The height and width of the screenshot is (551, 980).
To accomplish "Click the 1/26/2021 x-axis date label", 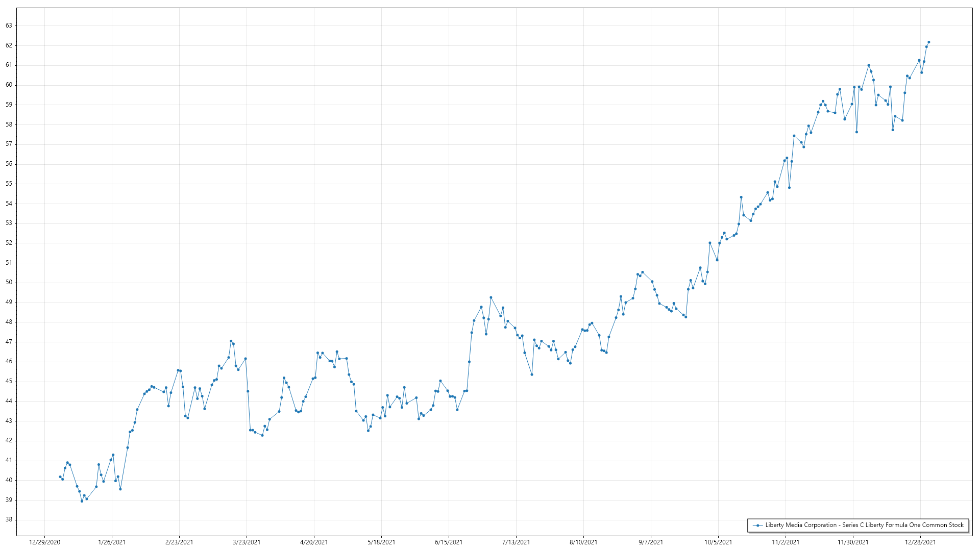I will pos(112,542).
